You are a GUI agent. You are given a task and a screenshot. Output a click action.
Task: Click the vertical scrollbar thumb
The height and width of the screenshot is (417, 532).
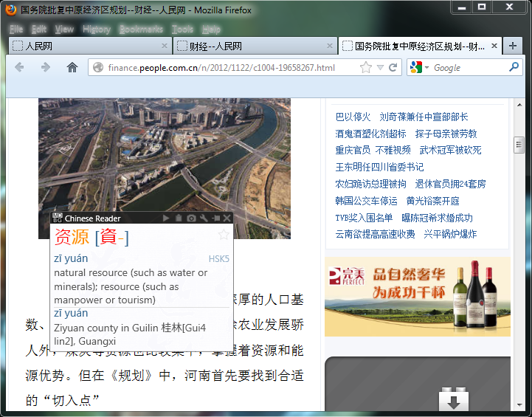[x=519, y=145]
